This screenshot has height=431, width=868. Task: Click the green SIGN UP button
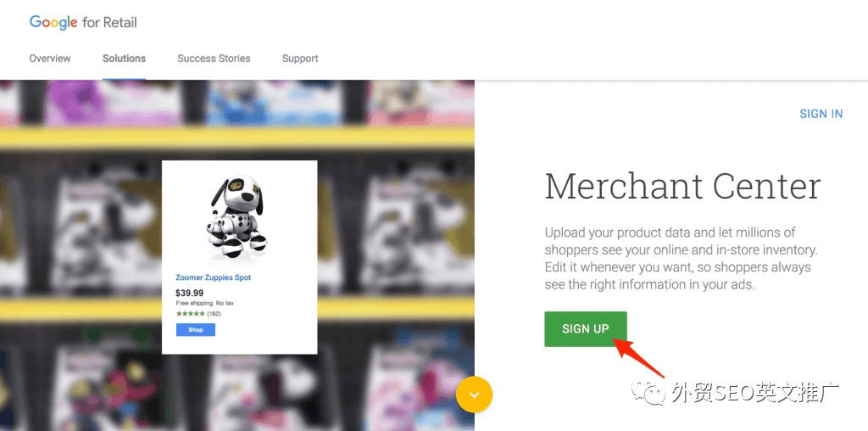586,329
